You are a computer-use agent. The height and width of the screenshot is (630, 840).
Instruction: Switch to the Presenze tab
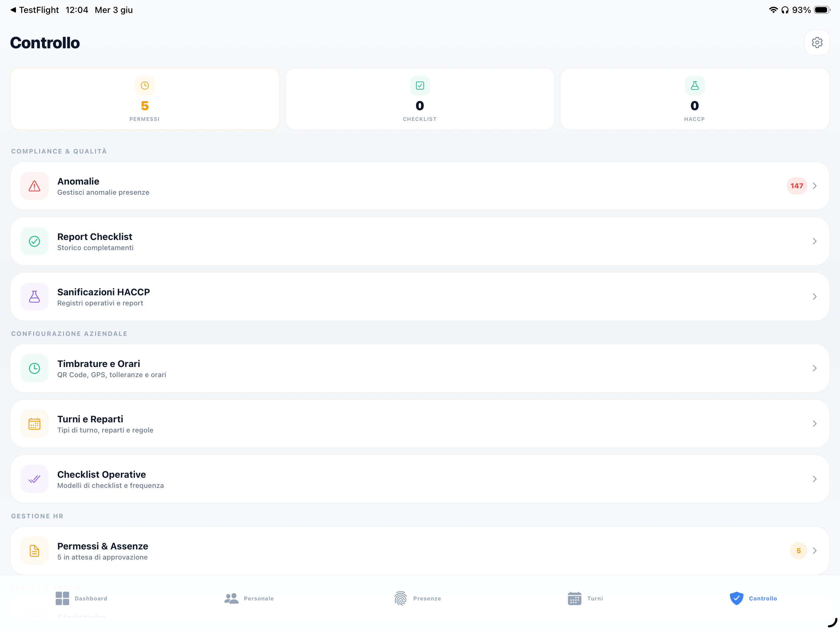417,598
